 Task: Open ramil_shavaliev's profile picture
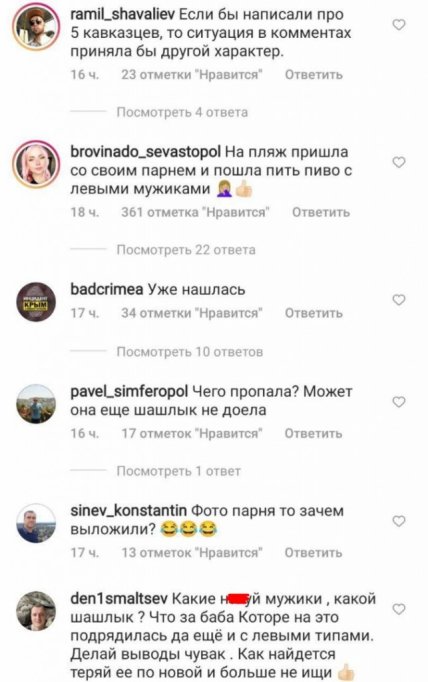(36, 28)
